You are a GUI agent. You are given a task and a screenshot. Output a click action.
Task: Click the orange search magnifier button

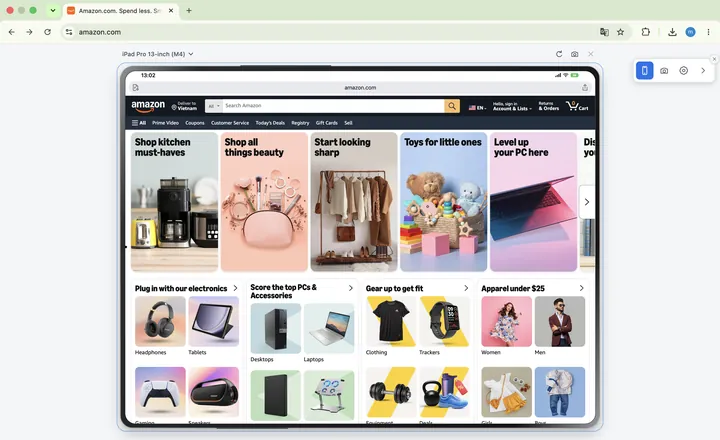coord(452,106)
